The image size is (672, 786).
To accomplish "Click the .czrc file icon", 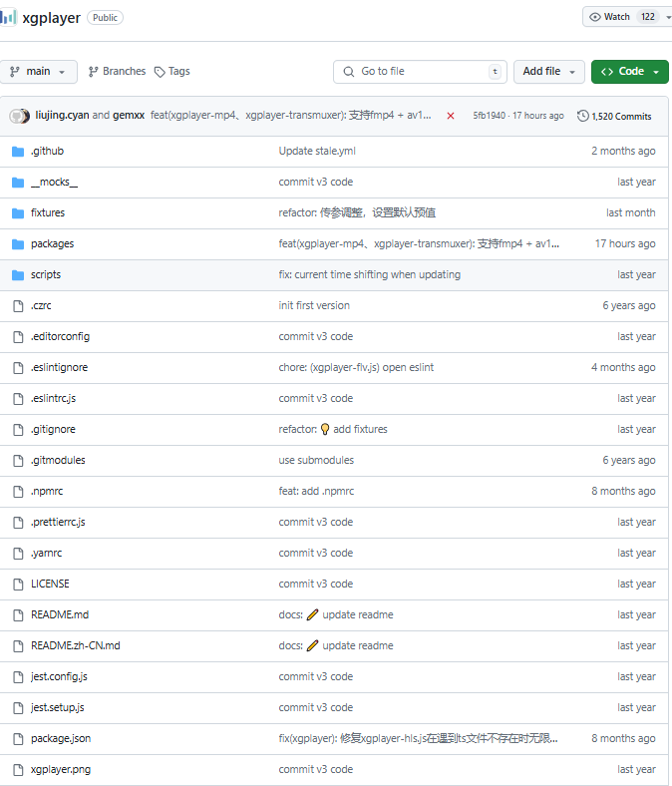I will click(18, 306).
